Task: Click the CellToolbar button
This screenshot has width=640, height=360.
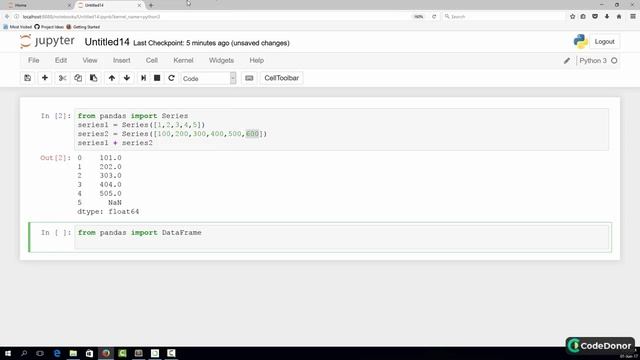Action: pyautogui.click(x=281, y=78)
